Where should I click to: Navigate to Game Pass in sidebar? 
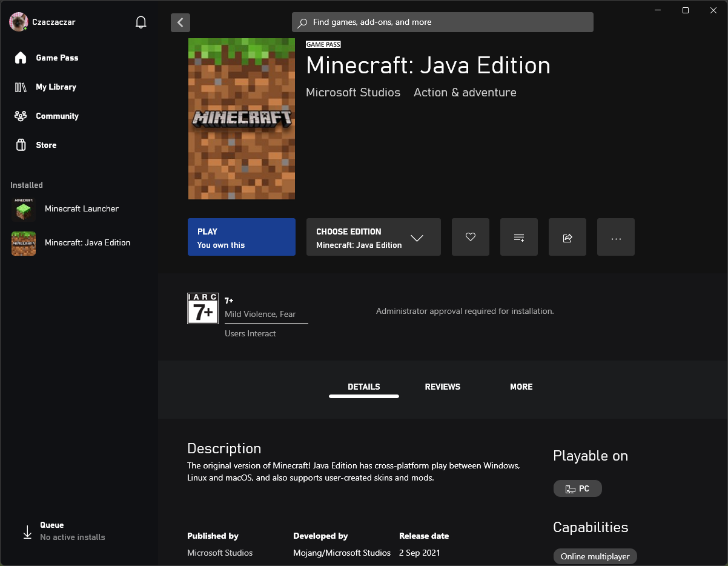(57, 58)
